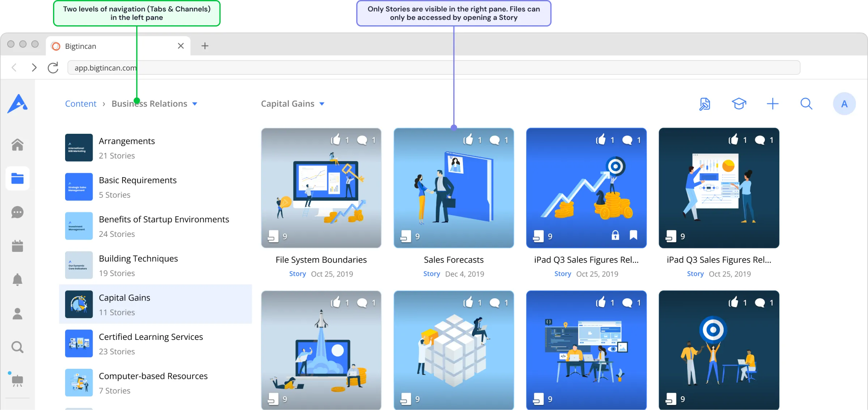This screenshot has width=868, height=410.
Task: Click Story label under Sales Forecasts
Action: click(x=431, y=274)
